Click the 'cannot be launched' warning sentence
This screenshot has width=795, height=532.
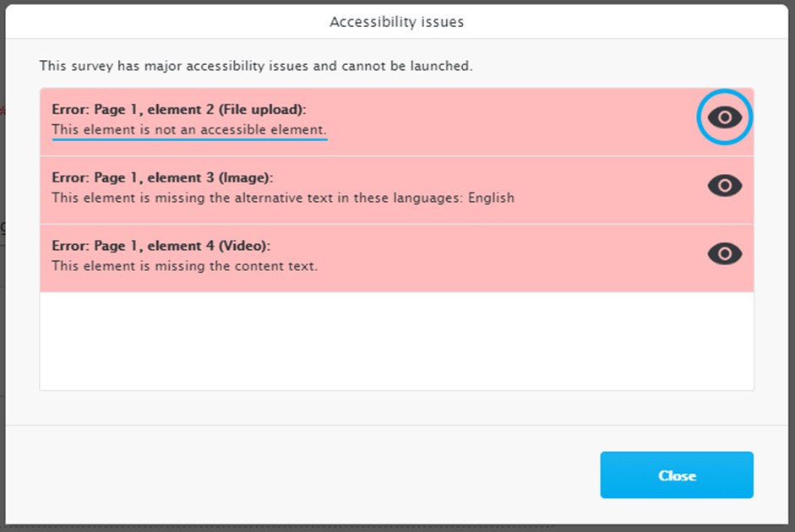[x=256, y=66]
